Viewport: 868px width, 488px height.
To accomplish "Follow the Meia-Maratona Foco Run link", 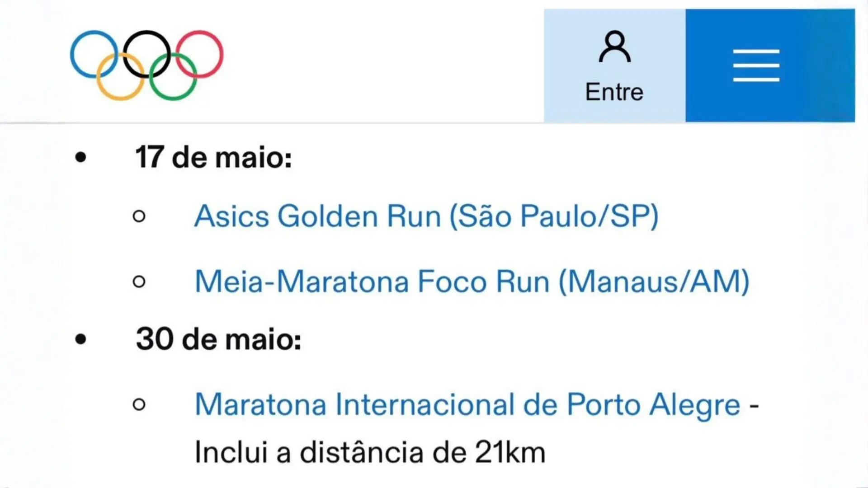I will pyautogui.click(x=472, y=282).
